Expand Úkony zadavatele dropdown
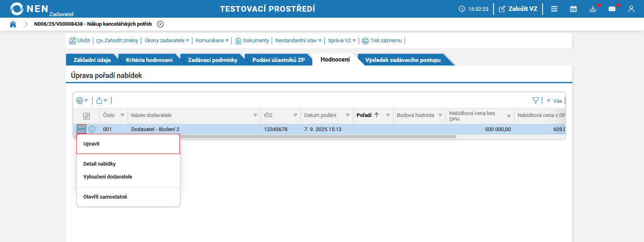644x242 pixels. coord(167,41)
